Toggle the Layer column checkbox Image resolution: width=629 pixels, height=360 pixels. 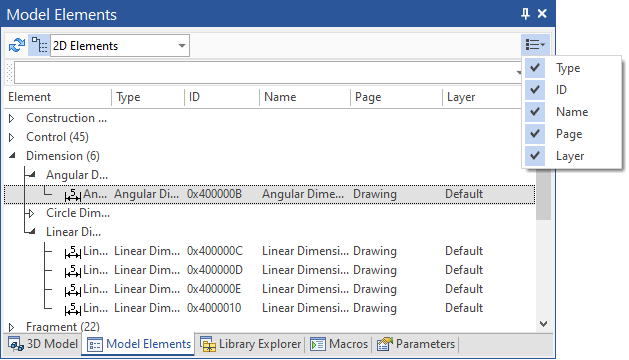tap(535, 156)
